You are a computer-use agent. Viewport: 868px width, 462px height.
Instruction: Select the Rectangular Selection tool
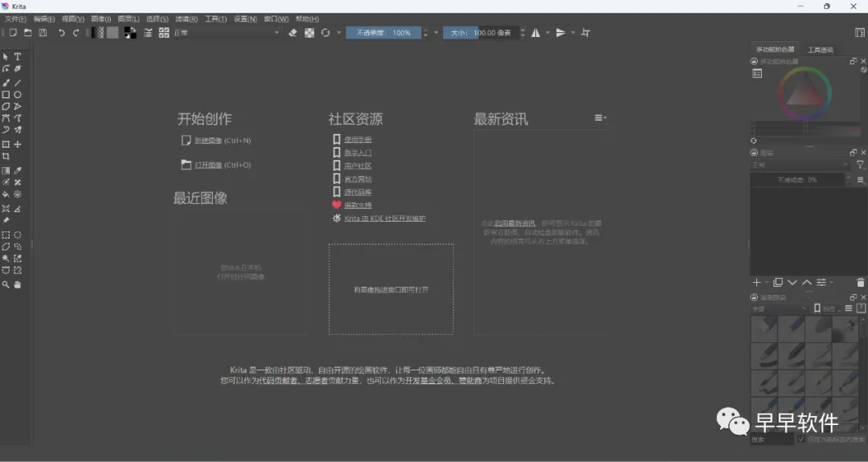pyautogui.click(x=6, y=235)
